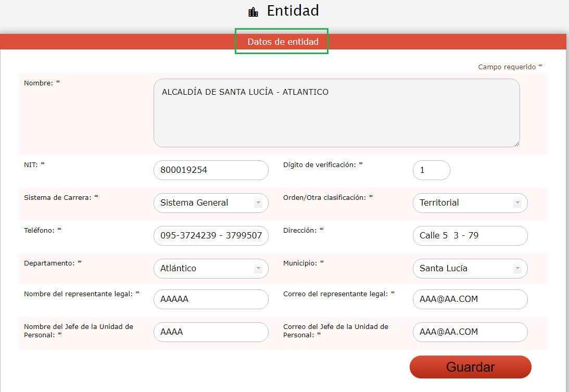Viewport: 569px width, 392px height.
Task: Click Correo del Jefe de Unidad field
Action: point(470,332)
